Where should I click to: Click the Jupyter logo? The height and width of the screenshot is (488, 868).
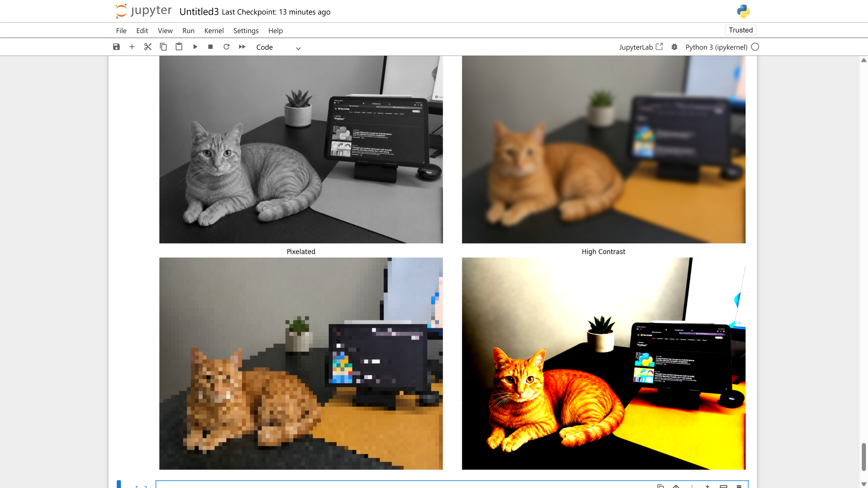click(x=143, y=11)
